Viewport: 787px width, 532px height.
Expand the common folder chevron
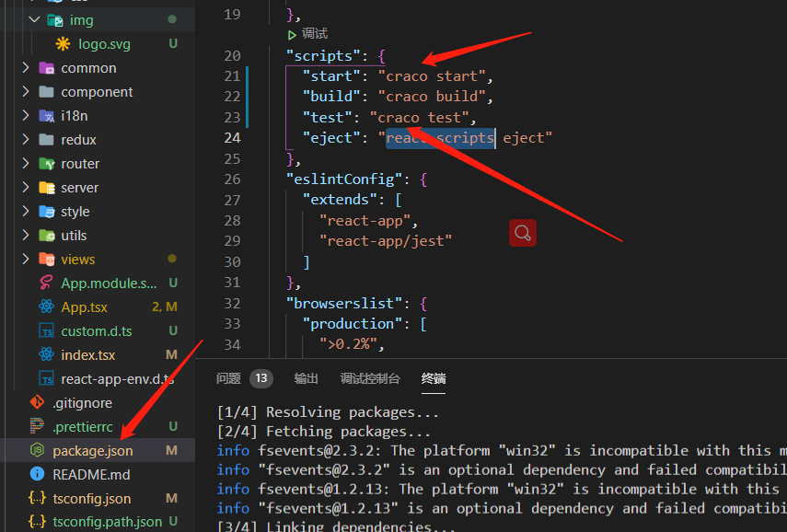click(x=26, y=67)
